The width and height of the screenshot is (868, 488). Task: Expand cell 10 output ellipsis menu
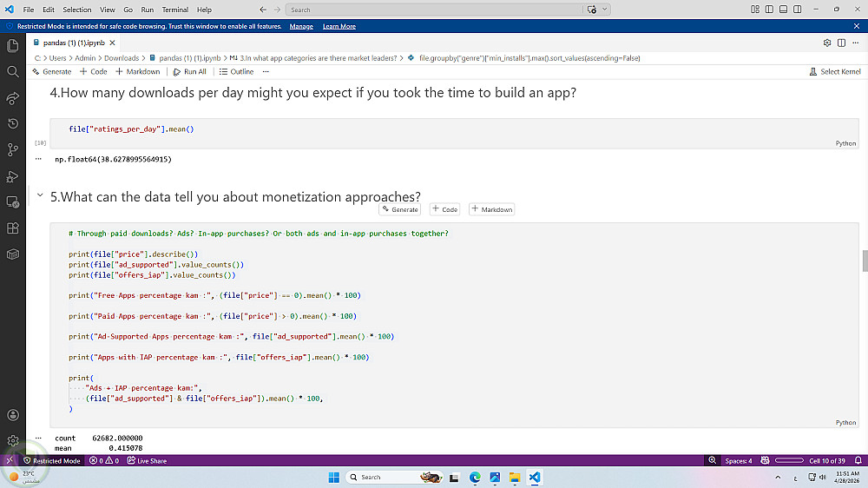tap(38, 159)
